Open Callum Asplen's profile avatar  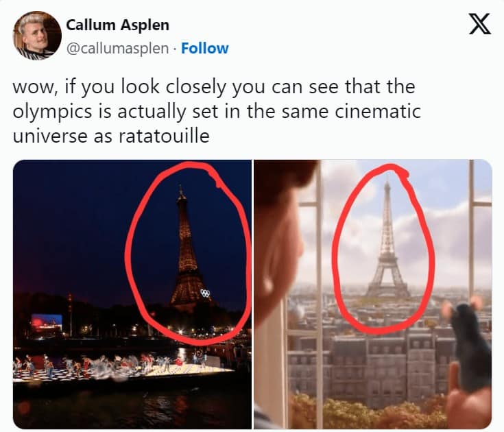pos(37,36)
